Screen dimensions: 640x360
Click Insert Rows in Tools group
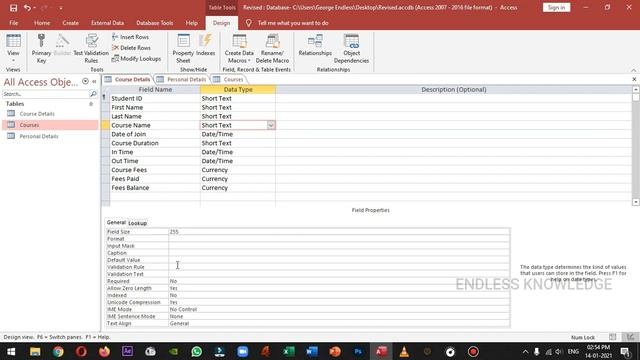pyautogui.click(x=130, y=37)
